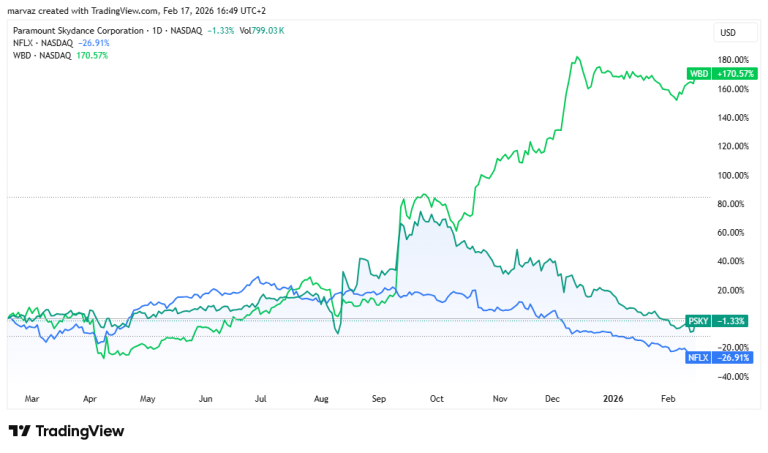This screenshot has height=453, width=768.
Task: Select the Paramount Skydance Corporation legend title
Action: pos(78,30)
